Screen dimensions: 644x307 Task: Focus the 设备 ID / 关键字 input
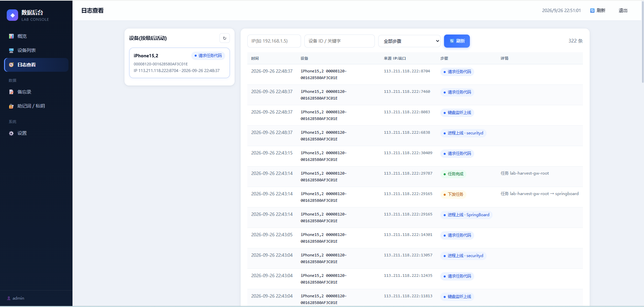coord(340,41)
